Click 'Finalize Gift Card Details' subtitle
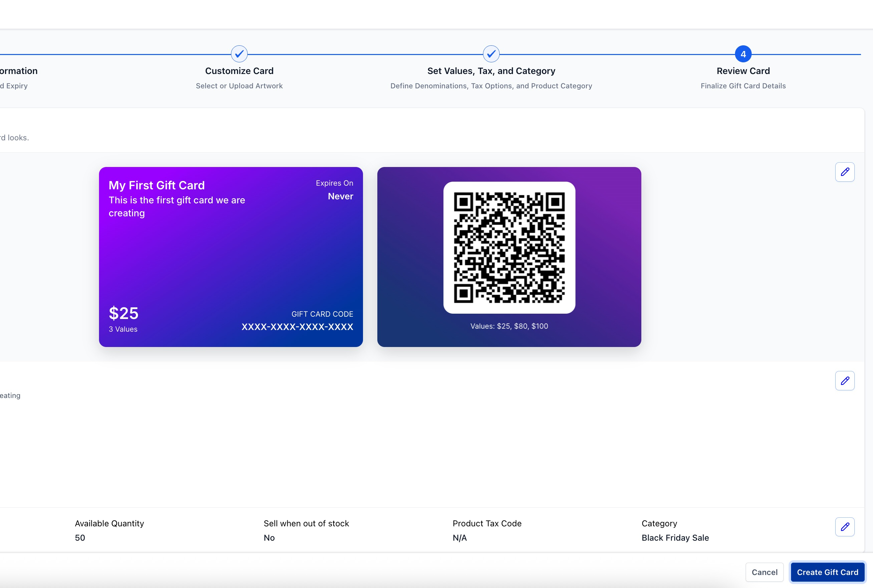This screenshot has height=588, width=873. click(x=743, y=86)
